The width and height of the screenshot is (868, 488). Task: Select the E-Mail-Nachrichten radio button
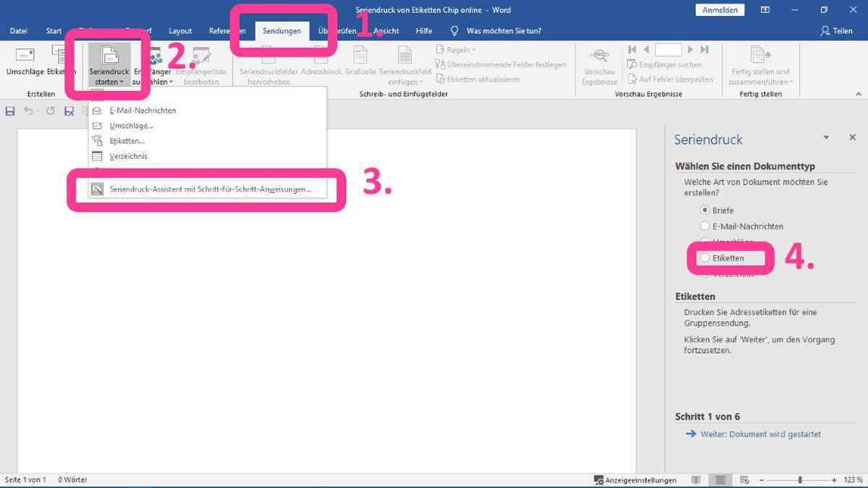coord(705,226)
